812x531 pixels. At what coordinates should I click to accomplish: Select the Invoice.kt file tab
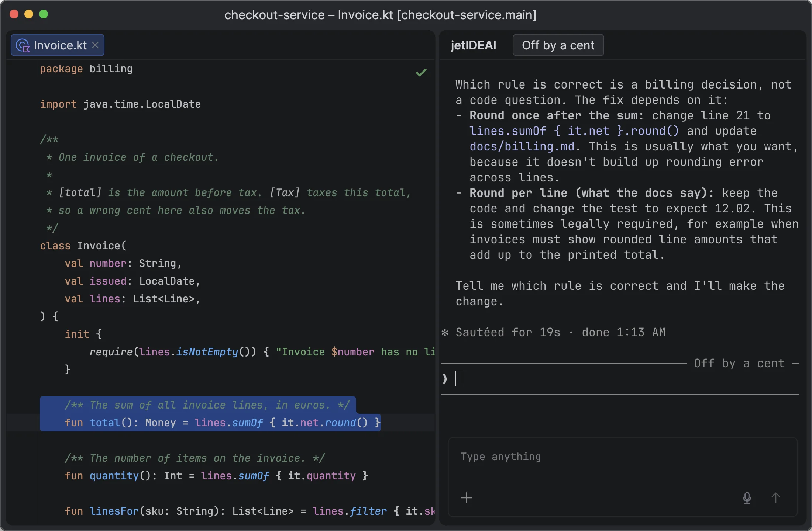58,45
